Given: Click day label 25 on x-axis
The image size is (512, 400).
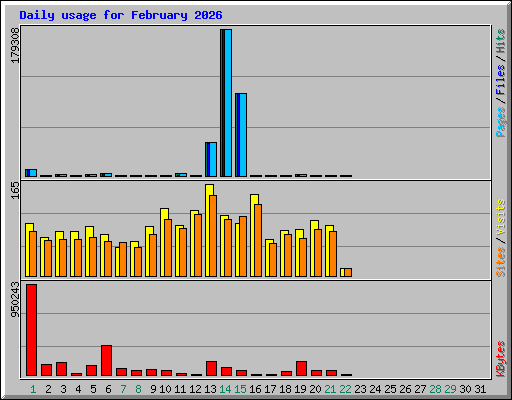Looking at the screenshot, I should tap(390, 389).
